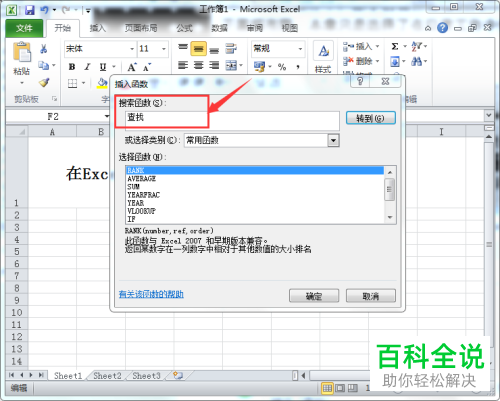Switch to the Page Layout tab
The image size is (500, 401).
point(141,28)
